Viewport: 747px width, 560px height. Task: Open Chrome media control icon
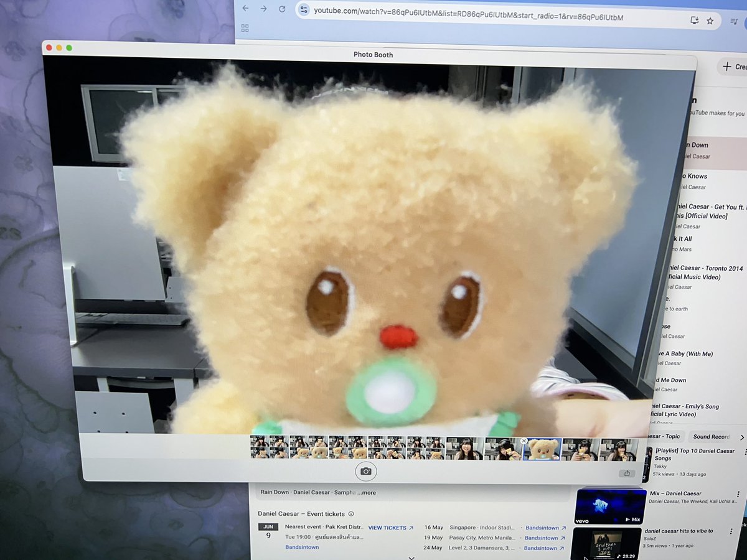pos(735,22)
